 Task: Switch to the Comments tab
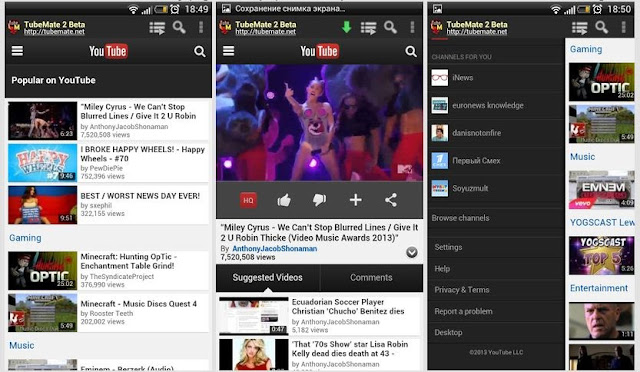point(371,278)
